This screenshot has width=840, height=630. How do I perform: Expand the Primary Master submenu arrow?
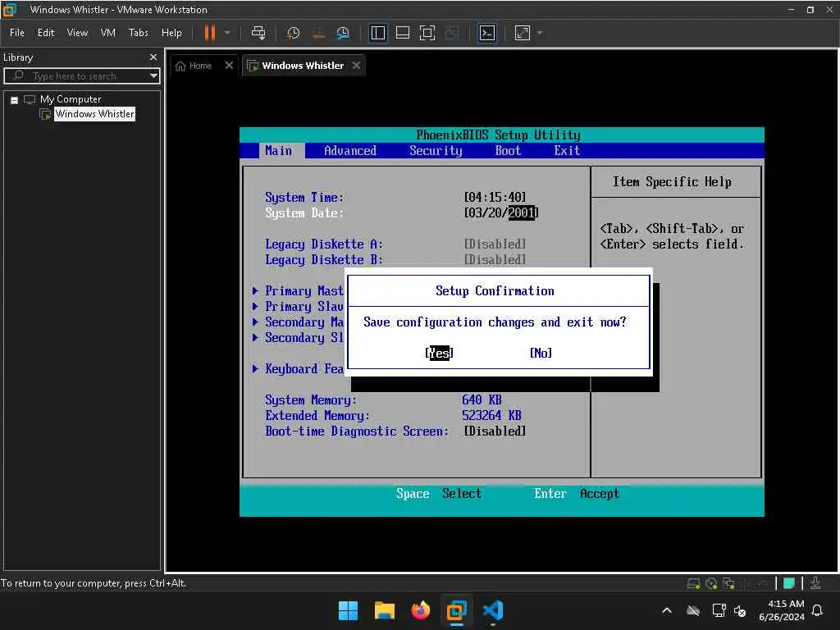point(256,291)
